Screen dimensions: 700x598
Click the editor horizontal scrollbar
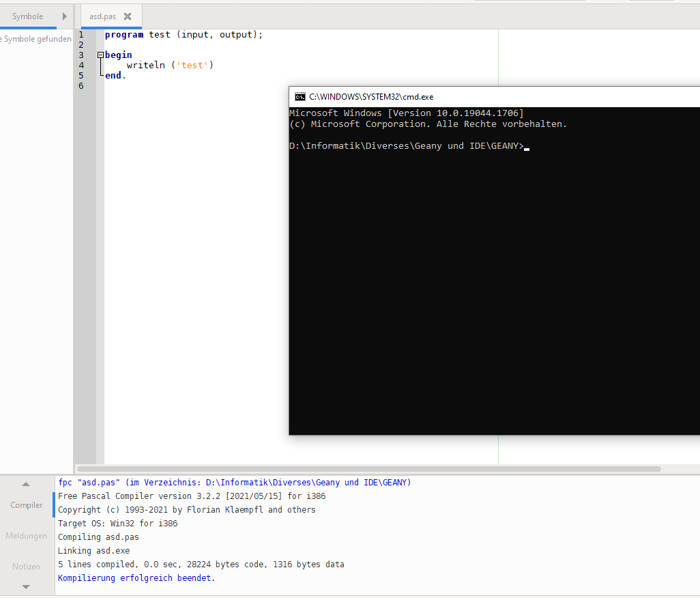click(368, 469)
